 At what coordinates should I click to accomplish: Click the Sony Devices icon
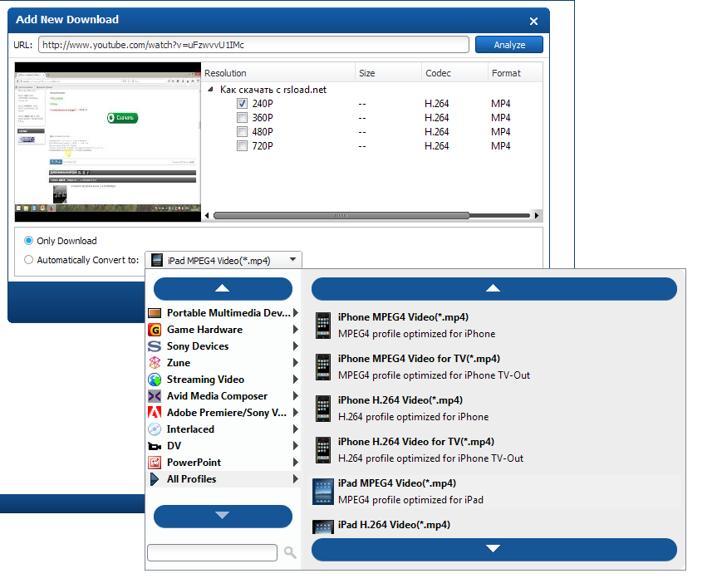(x=155, y=346)
